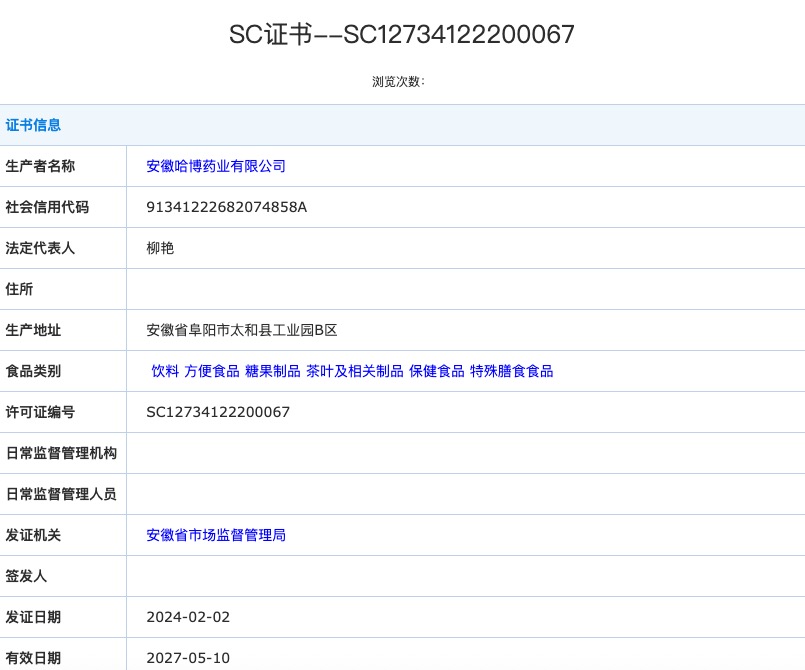Click the 有效日期 row label
This screenshot has width=805, height=670.
(x=33, y=658)
